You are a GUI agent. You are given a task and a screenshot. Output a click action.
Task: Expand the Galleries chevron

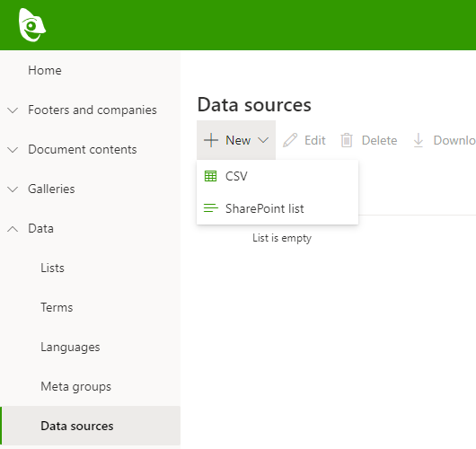coord(13,189)
